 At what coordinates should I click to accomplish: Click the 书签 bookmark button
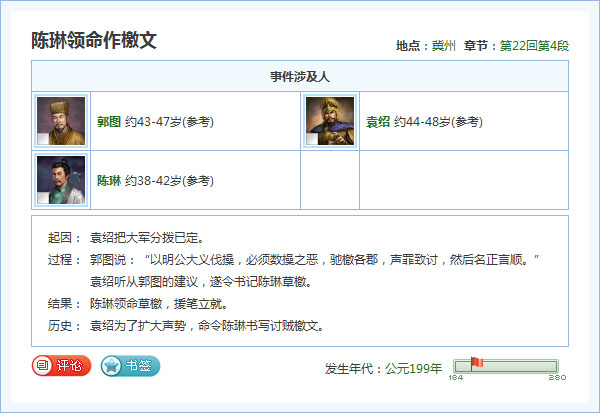pyautogui.click(x=130, y=366)
